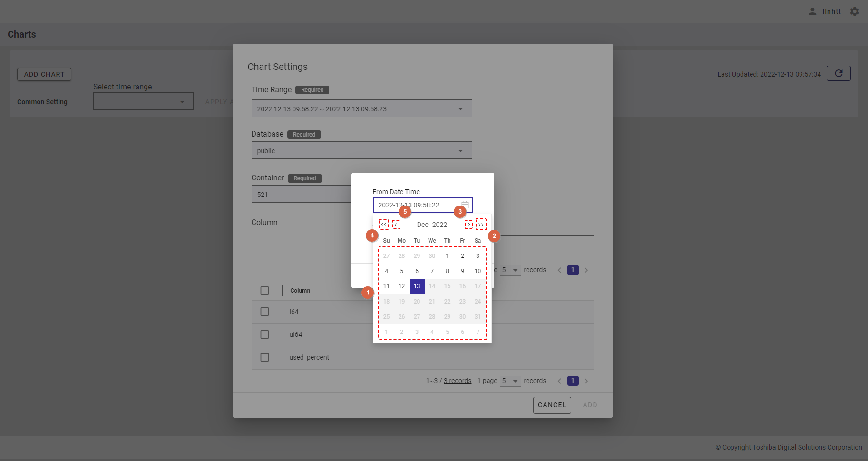The image size is (868, 461).
Task: Select December 13 in the calendar
Action: point(417,286)
